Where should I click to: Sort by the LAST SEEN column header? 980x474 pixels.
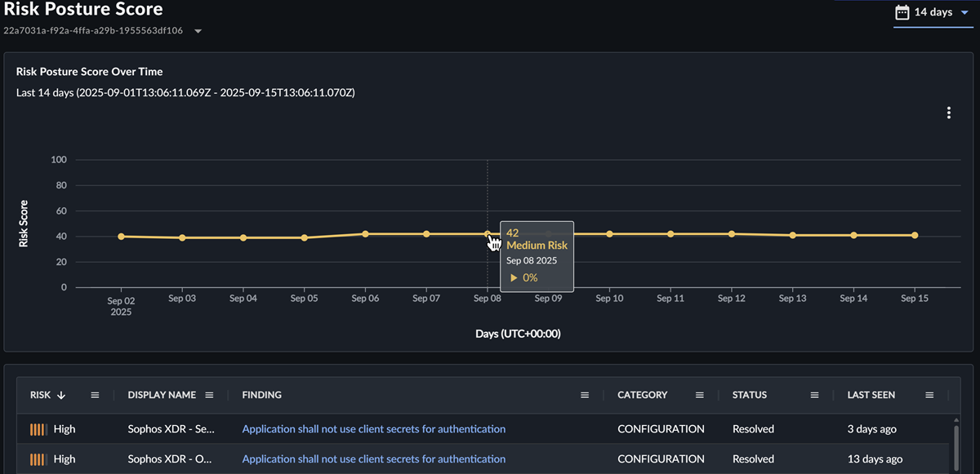pos(871,395)
